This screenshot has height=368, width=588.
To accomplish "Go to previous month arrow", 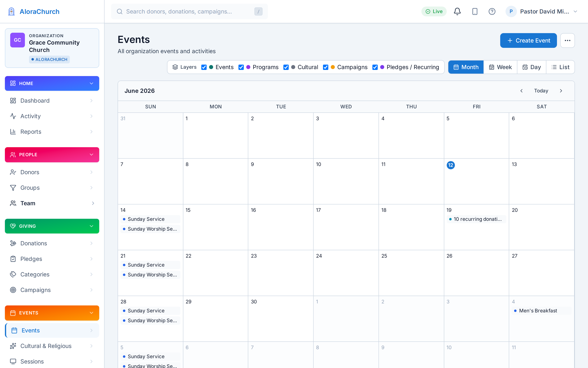I will tap(521, 91).
